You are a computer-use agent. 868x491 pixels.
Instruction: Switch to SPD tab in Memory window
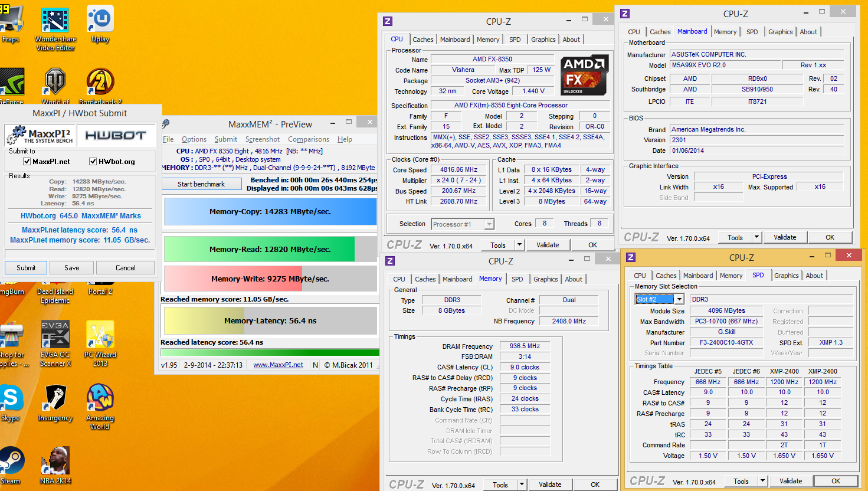(517, 279)
